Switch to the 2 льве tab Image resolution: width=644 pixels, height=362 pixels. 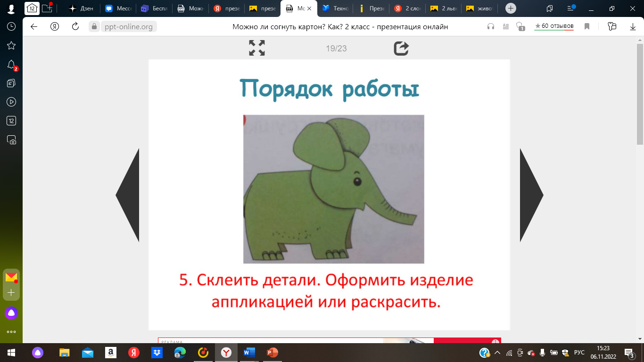(444, 8)
